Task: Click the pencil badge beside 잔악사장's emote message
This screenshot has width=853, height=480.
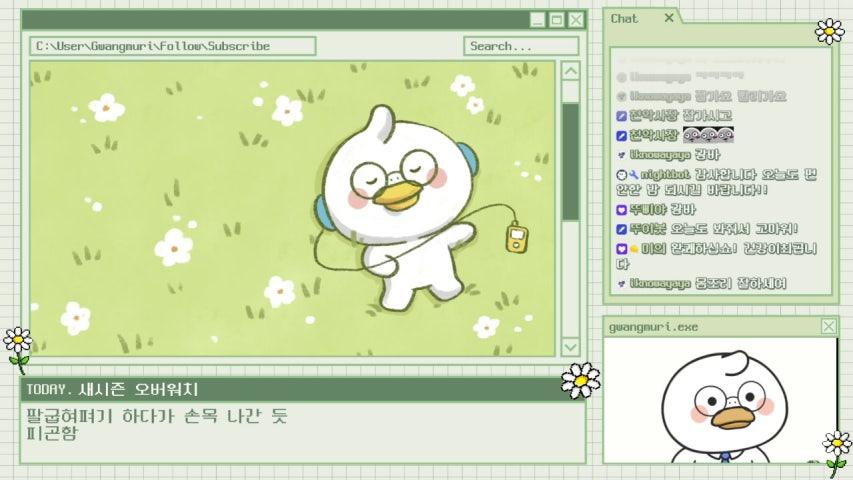Action: pos(622,136)
